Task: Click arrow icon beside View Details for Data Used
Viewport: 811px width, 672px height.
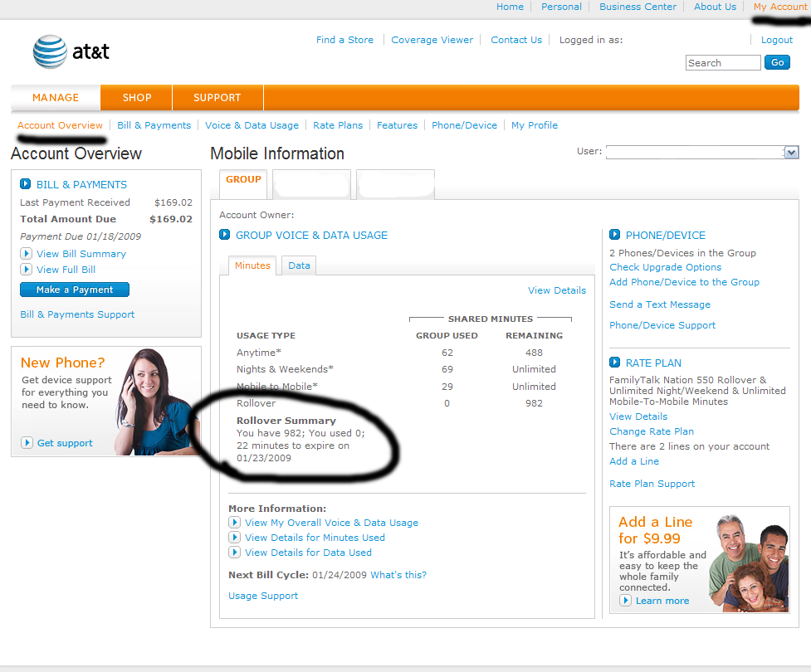Action: (x=234, y=553)
